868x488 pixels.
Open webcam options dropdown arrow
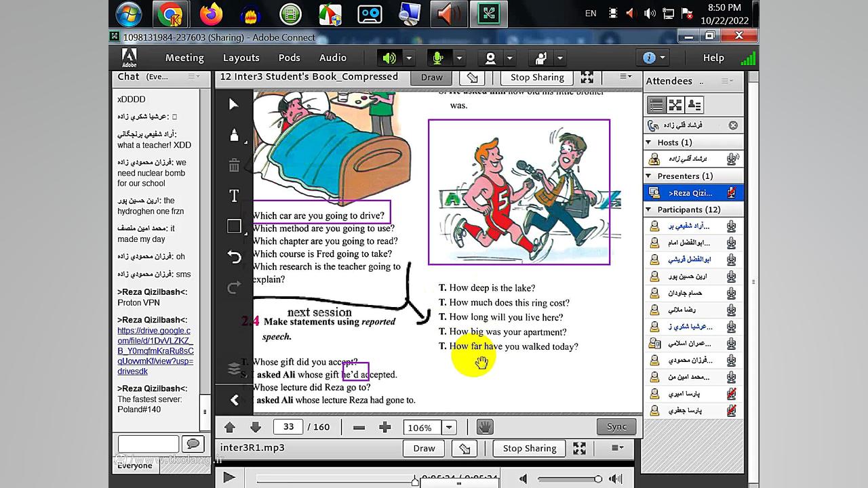[x=509, y=58]
